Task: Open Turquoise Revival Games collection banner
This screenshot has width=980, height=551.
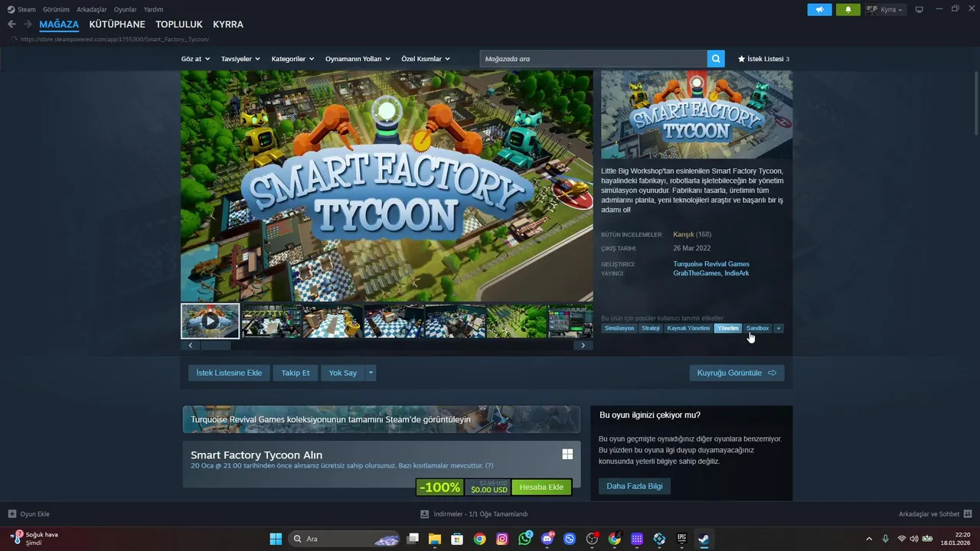Action: click(x=381, y=419)
